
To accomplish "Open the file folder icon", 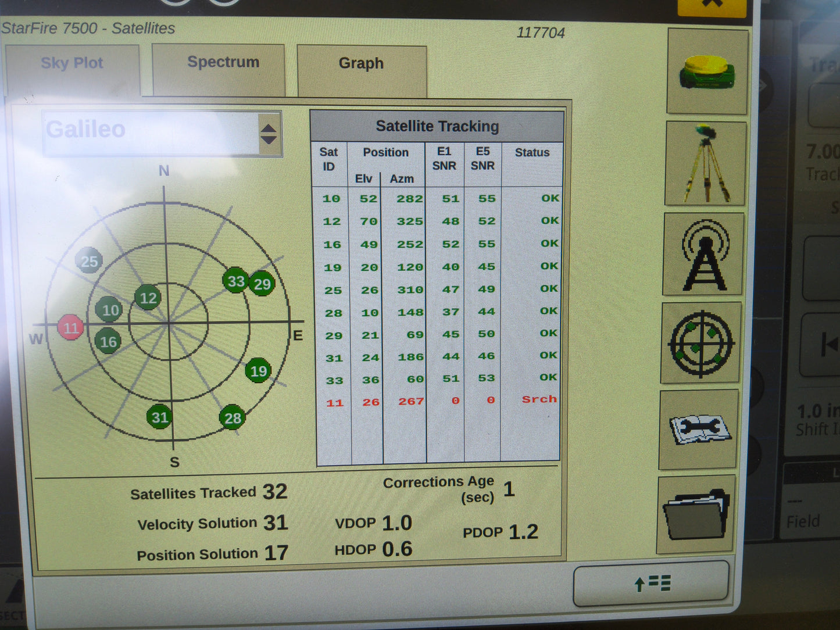I will pos(696,514).
